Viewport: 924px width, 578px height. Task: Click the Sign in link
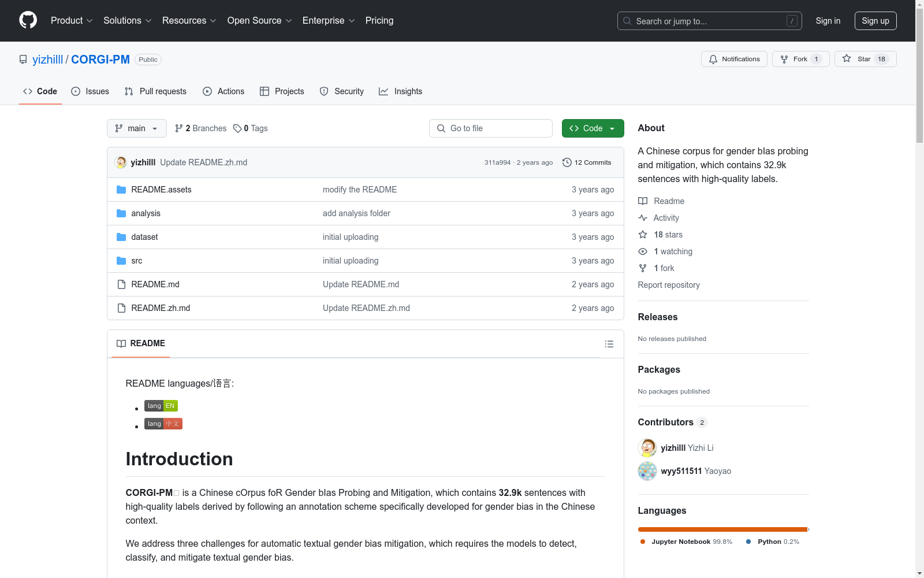[x=828, y=21]
